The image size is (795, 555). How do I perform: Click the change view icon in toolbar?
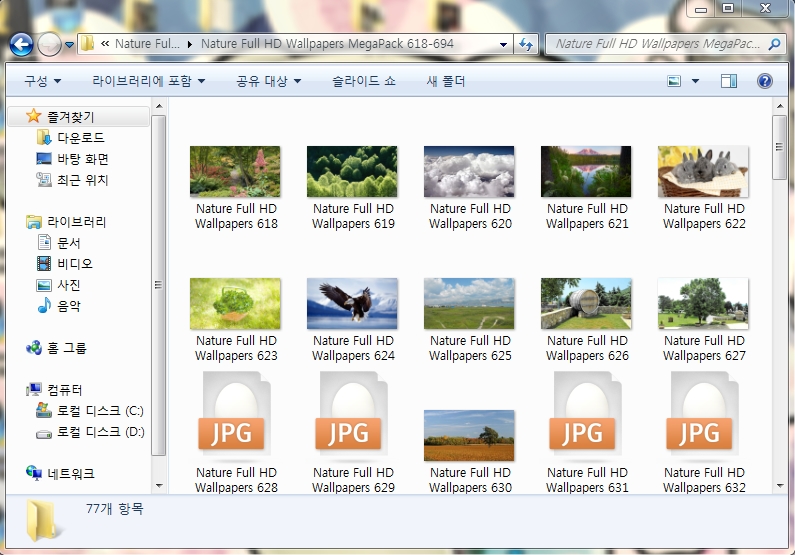675,81
